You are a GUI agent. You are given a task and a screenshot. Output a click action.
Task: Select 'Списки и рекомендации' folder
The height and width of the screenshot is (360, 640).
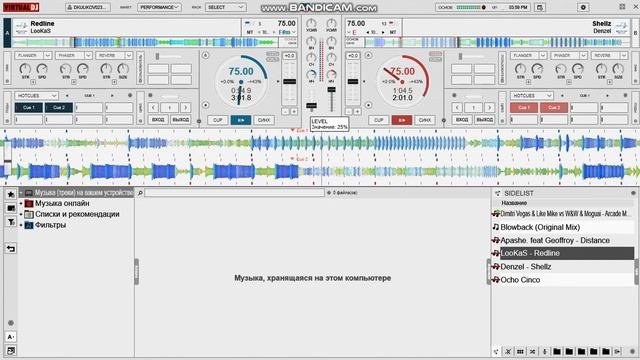click(x=77, y=214)
